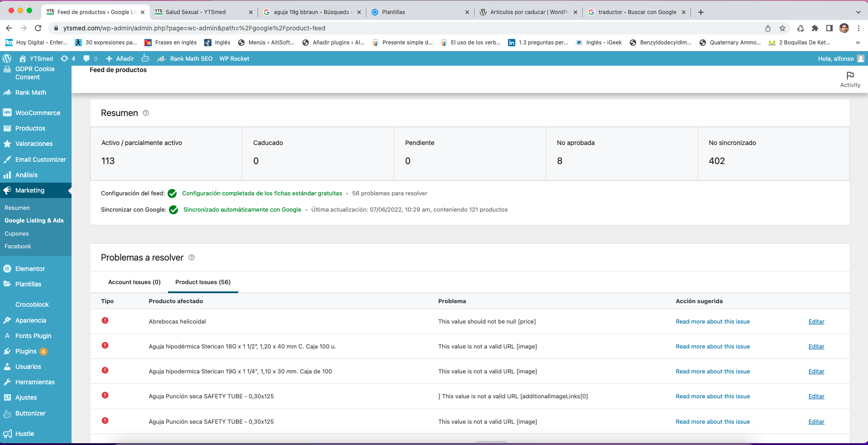Open the Rank Math SEO toolbar item
The height and width of the screenshot is (445, 868).
tap(191, 58)
